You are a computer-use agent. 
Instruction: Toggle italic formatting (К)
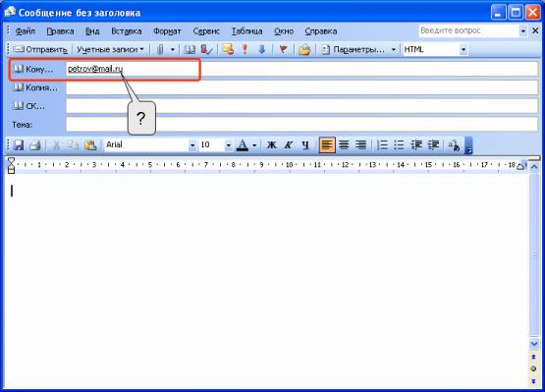pyautogui.click(x=289, y=144)
